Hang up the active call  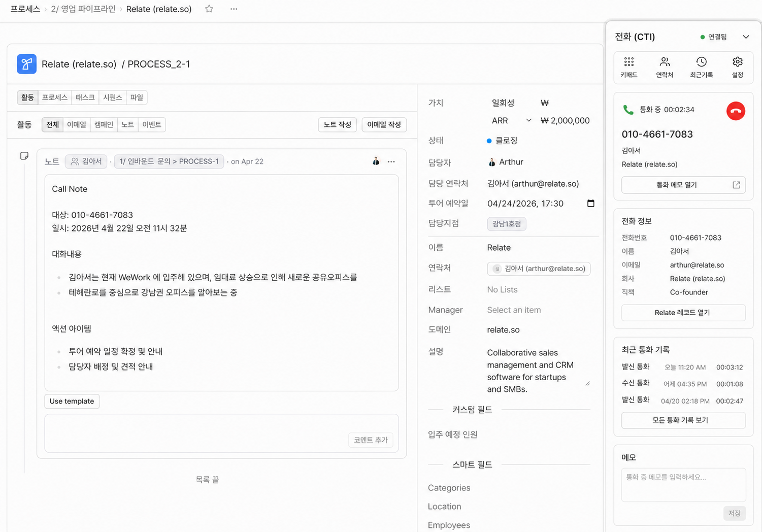pyautogui.click(x=736, y=111)
